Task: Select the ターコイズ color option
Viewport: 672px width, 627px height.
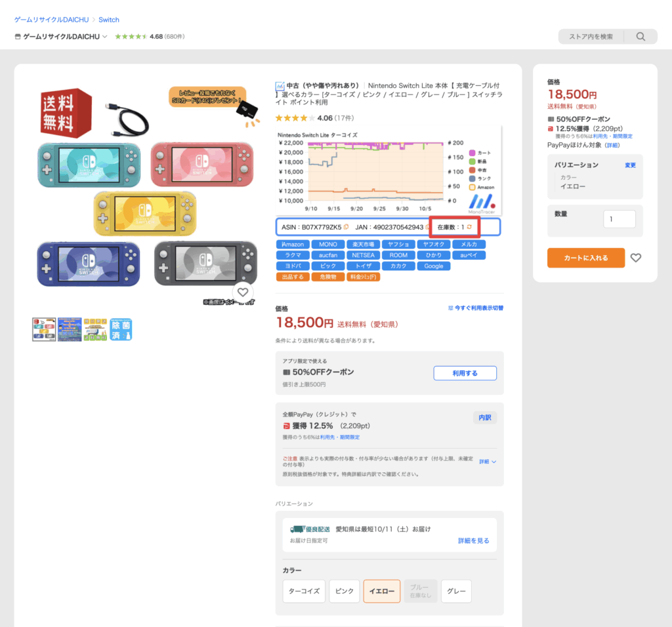Action: [x=304, y=591]
